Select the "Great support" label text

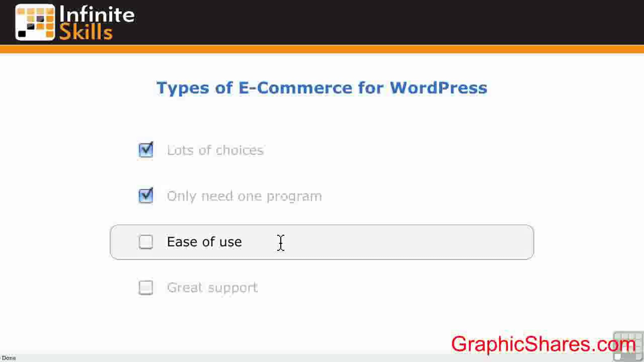click(x=212, y=288)
